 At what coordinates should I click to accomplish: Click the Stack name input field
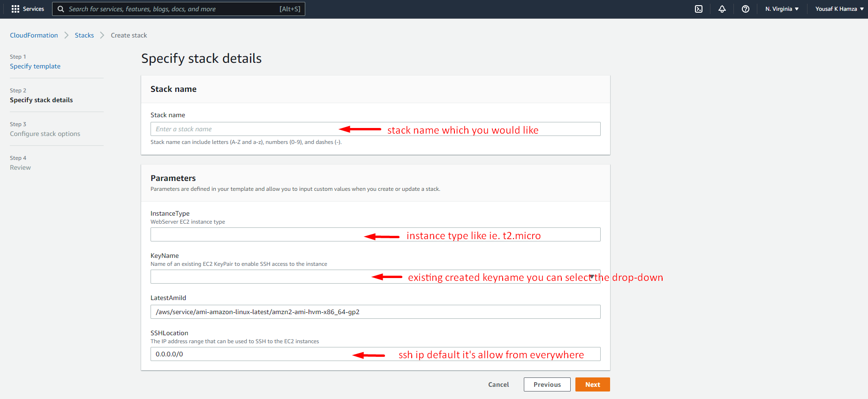[375, 129]
